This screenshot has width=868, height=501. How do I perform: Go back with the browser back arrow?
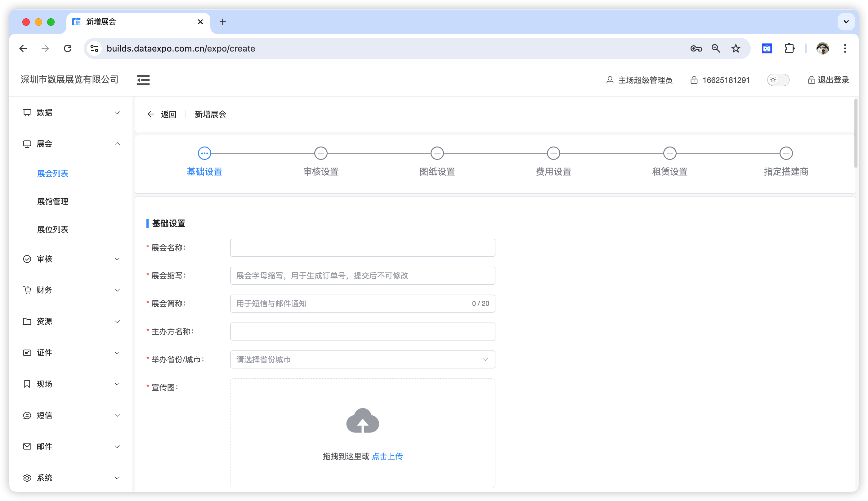point(23,48)
